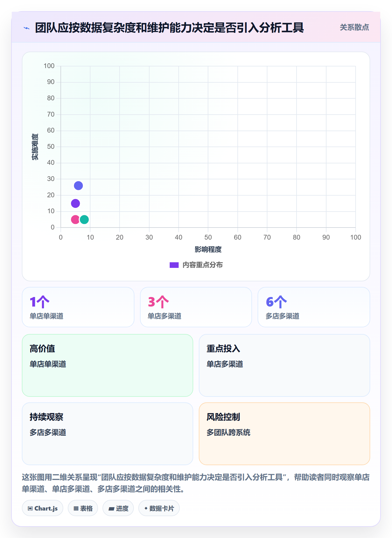The image size is (392, 538).
Task: Click the x-axis tick label 50
Action: point(208,237)
